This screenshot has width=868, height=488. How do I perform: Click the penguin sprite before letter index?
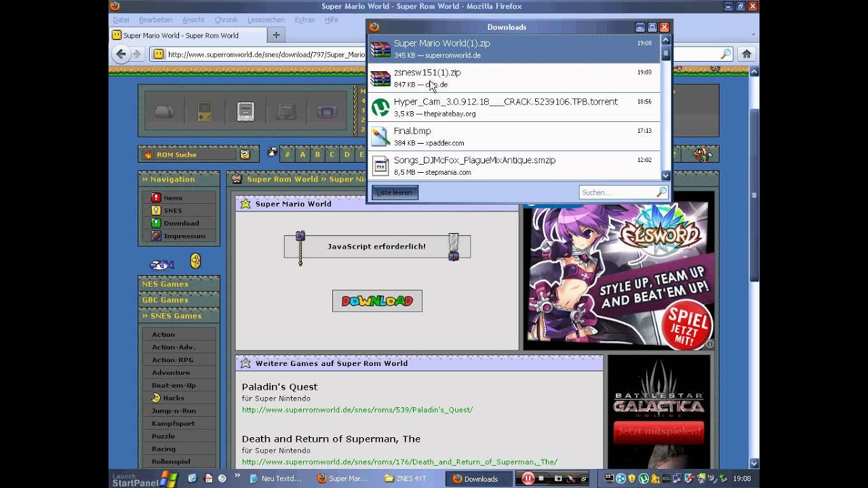pos(272,152)
